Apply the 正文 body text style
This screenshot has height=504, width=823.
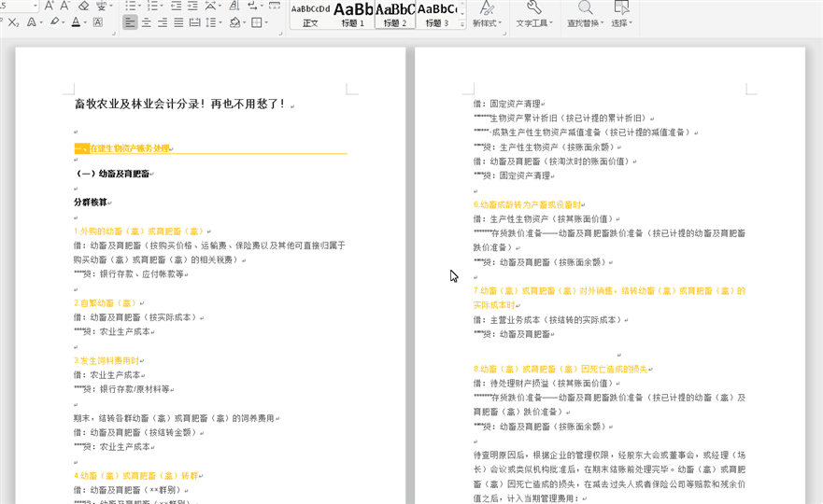click(x=310, y=15)
